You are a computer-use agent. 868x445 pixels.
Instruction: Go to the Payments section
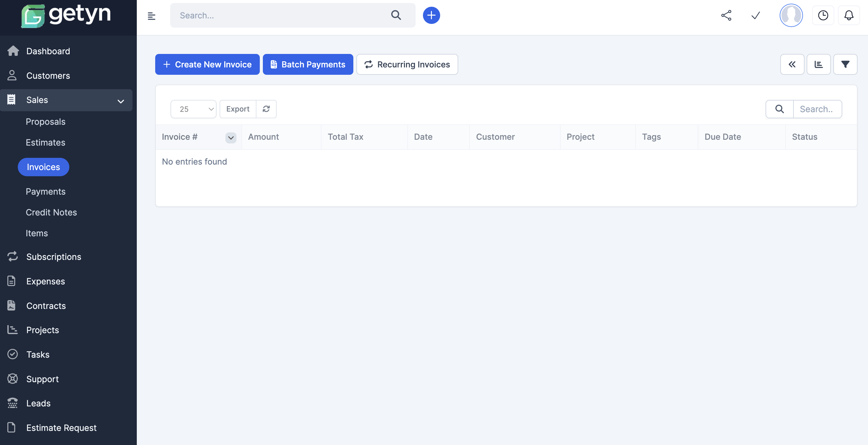45,191
